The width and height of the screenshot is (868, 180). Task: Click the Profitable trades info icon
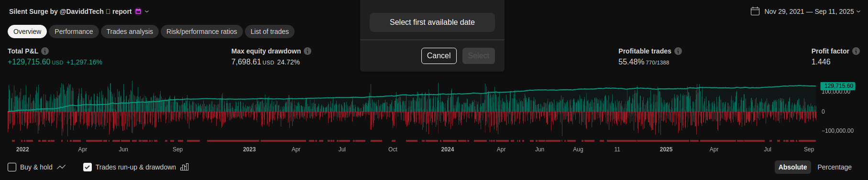tap(678, 51)
